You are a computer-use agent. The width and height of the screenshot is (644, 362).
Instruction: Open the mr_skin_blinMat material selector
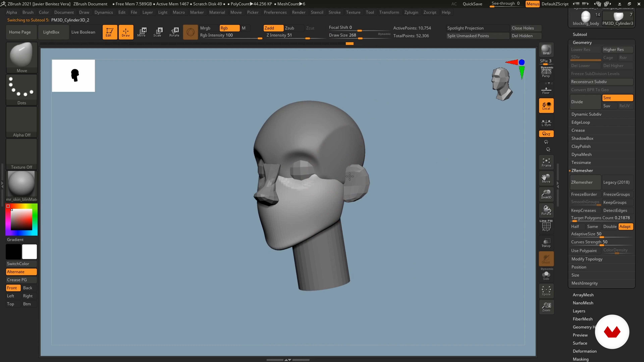pos(21,186)
